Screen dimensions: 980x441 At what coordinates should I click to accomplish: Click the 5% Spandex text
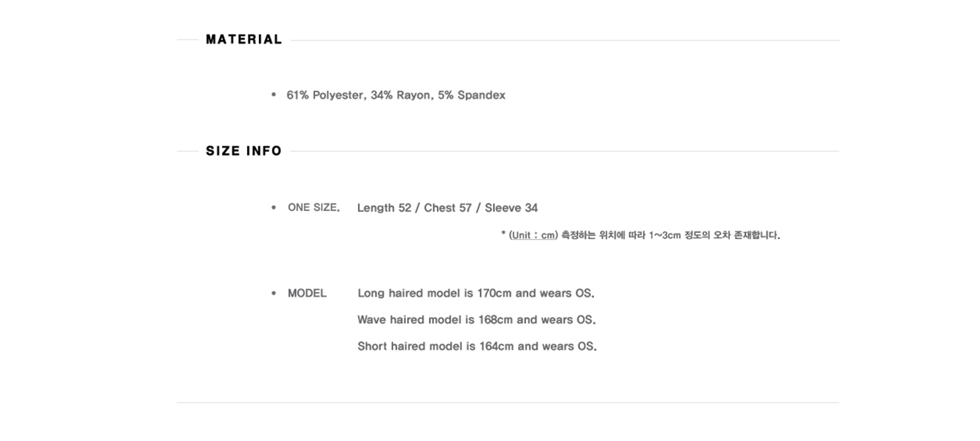coord(472,95)
